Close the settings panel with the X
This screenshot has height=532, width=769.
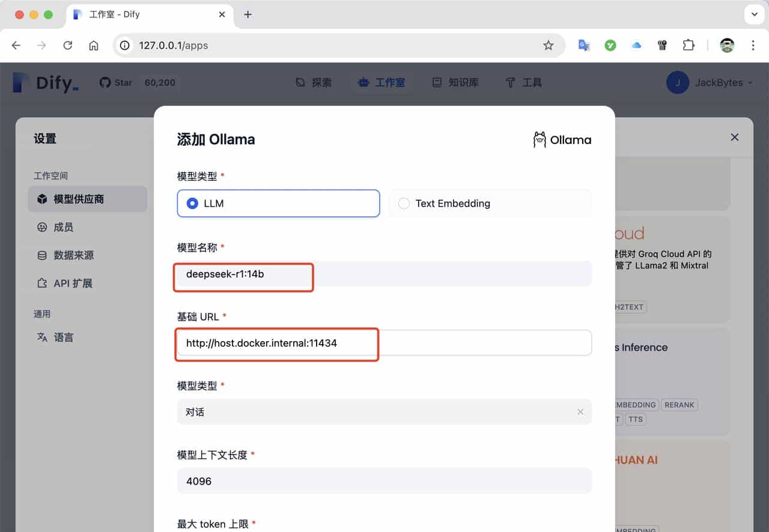point(734,137)
